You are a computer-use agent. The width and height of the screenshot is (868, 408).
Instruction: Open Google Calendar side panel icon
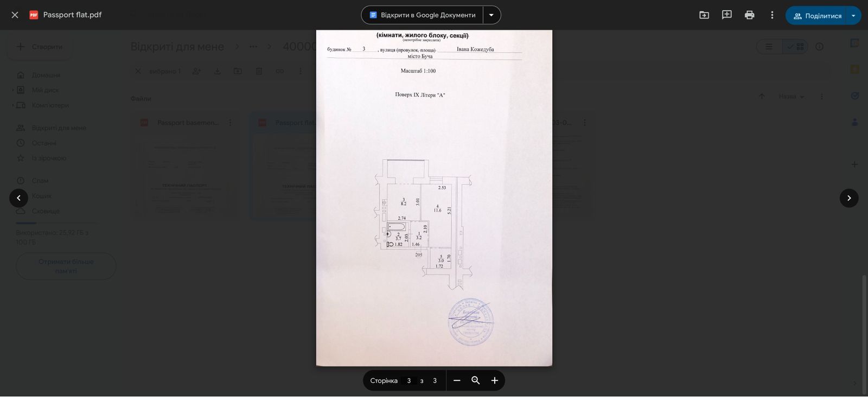pos(854,43)
